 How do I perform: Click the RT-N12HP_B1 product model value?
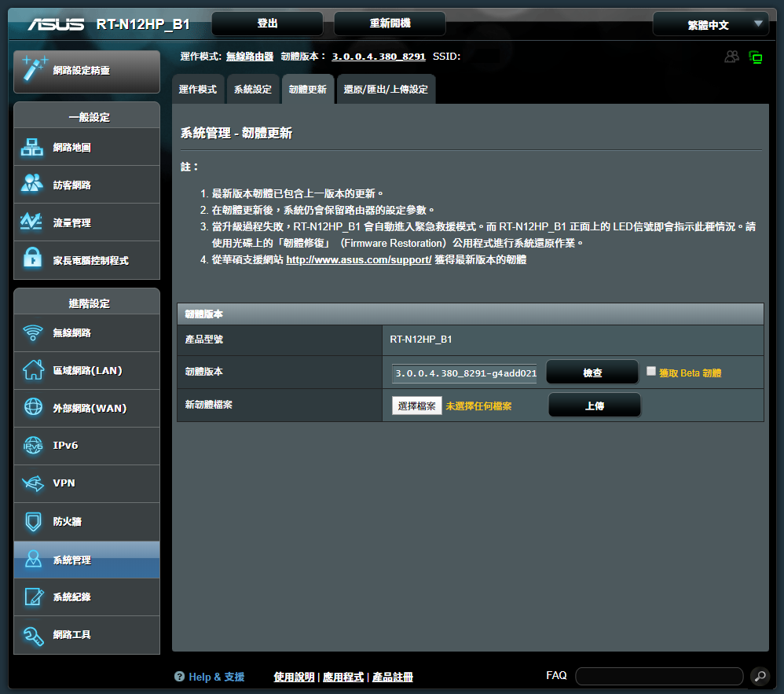point(421,340)
